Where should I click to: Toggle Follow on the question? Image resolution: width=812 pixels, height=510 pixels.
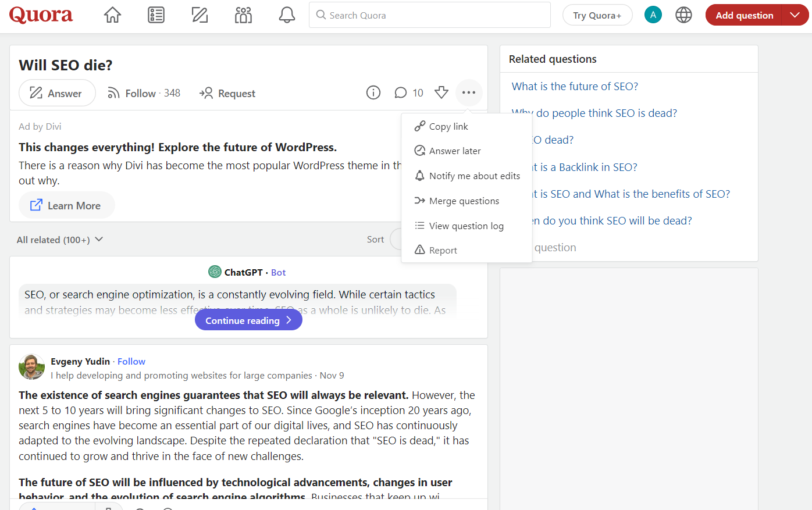click(144, 93)
